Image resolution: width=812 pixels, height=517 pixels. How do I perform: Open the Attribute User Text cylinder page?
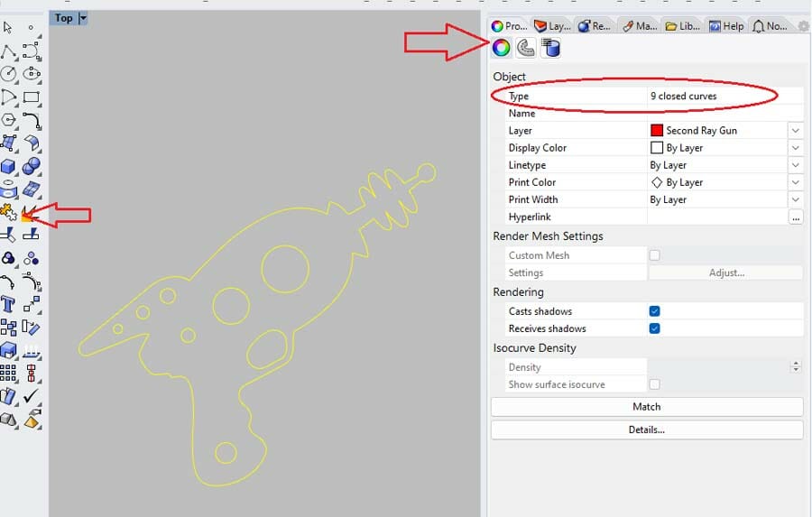(551, 48)
